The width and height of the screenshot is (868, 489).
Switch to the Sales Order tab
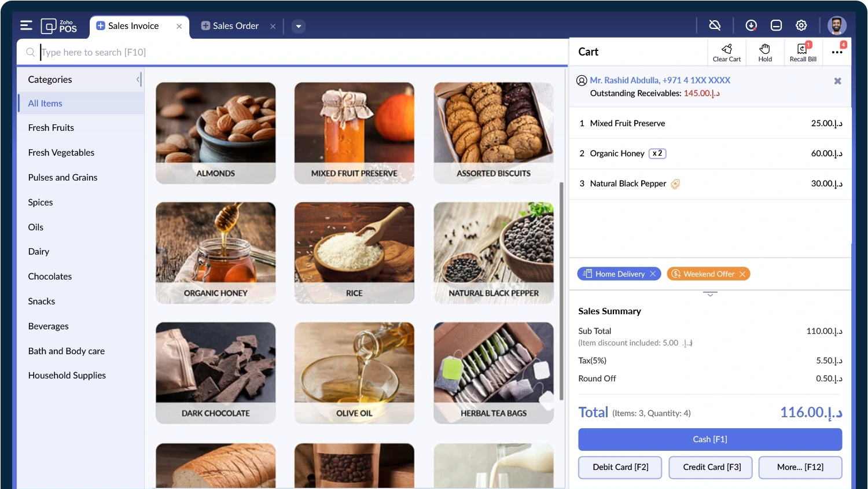[x=235, y=26]
